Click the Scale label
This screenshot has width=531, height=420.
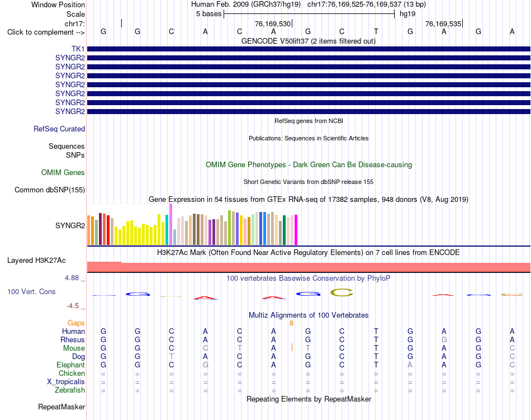75,14
